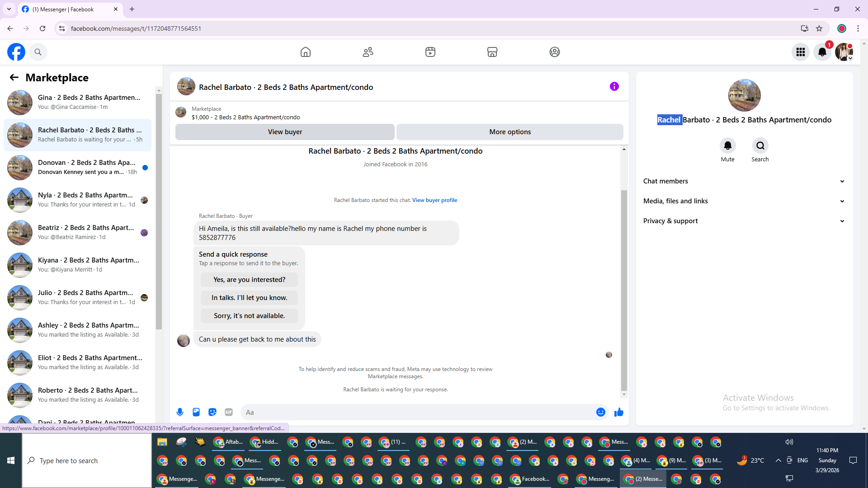
Task: Search in conversation icon
Action: (760, 145)
